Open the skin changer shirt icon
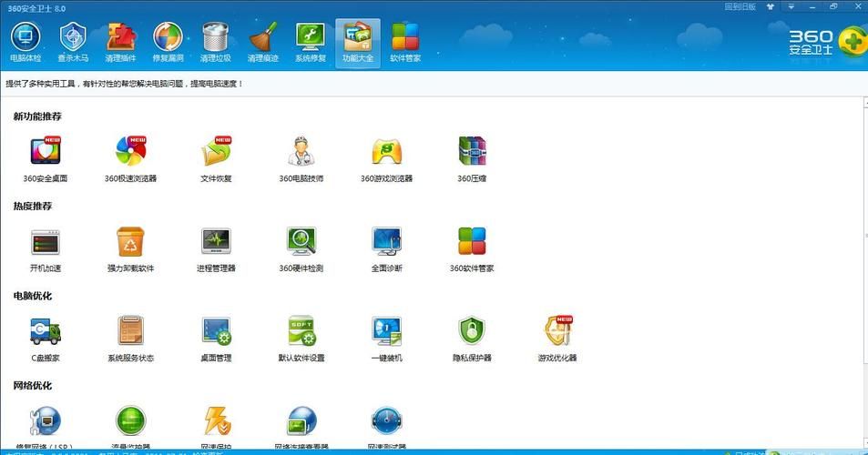 click(770, 7)
